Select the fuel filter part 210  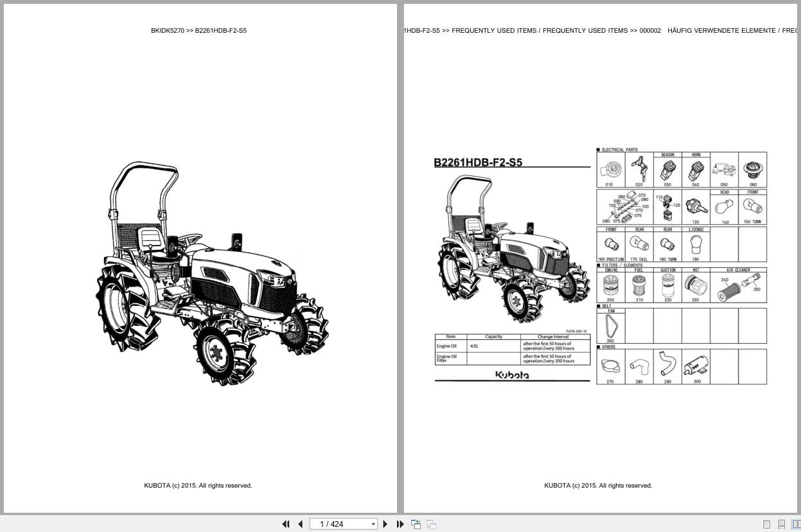click(638, 287)
